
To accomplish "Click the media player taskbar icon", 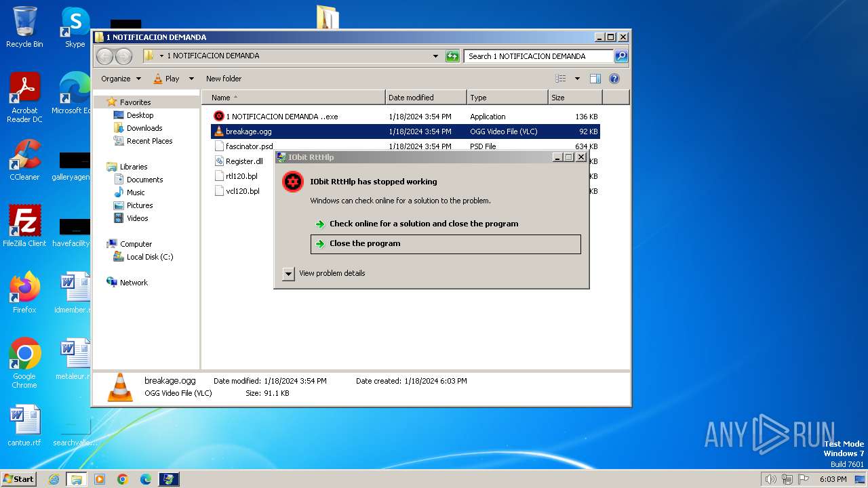I will pyautogui.click(x=100, y=479).
